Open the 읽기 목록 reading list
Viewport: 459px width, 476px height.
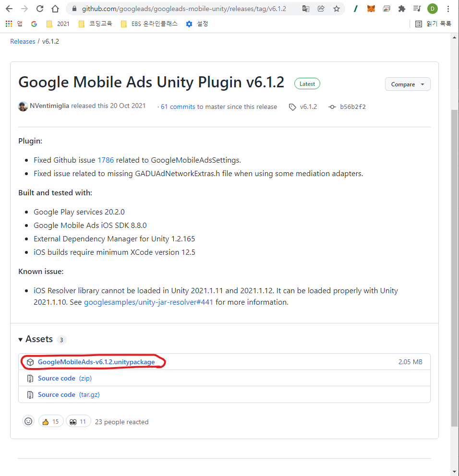click(433, 24)
